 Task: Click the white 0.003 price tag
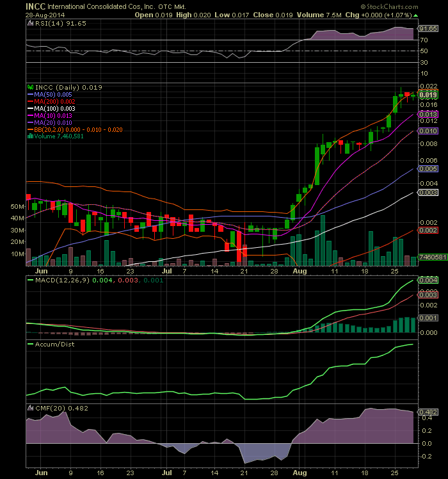(428, 193)
